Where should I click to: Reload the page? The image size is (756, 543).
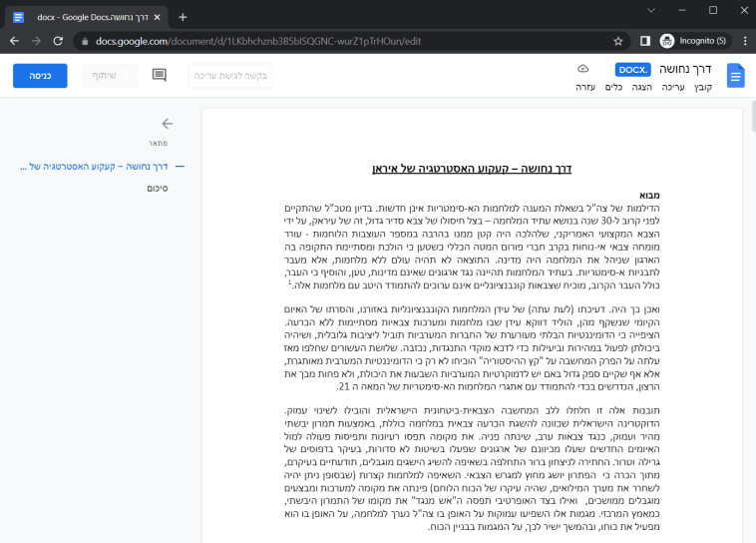click(x=60, y=41)
